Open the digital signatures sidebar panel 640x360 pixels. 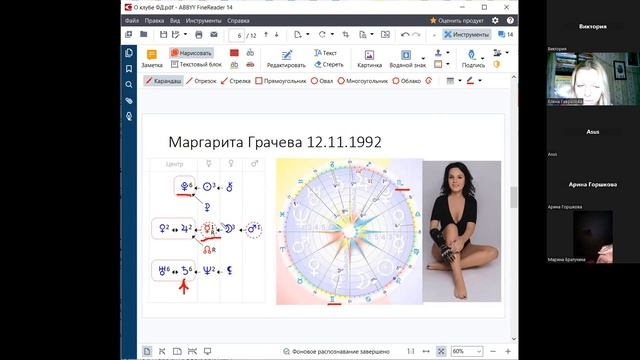tap(129, 116)
